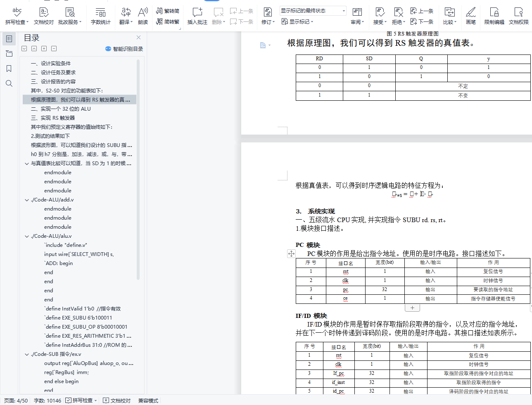Go to next revision 下一条
Image resolution: width=532 pixels, height=405 pixels.
point(422,21)
